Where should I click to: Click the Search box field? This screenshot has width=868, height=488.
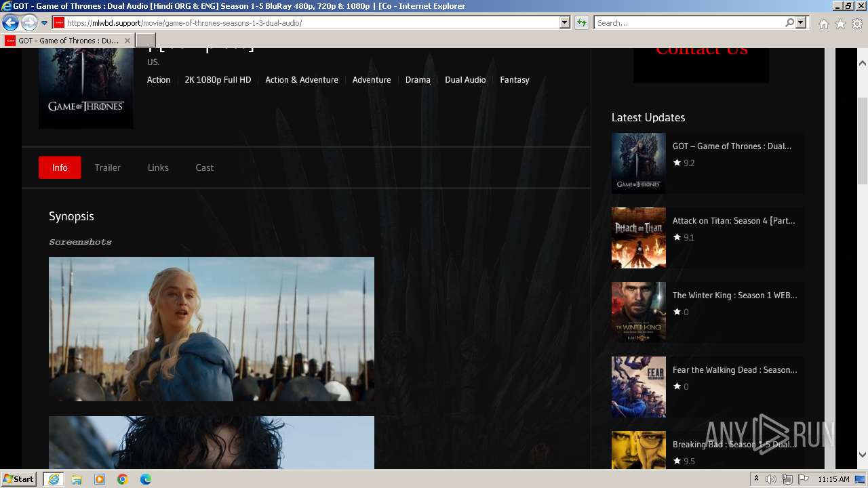point(689,22)
